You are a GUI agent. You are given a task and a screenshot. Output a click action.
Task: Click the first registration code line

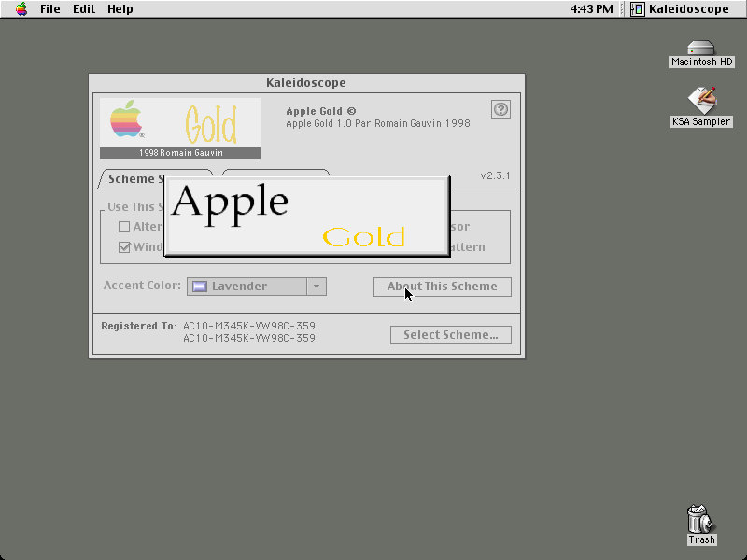(249, 326)
